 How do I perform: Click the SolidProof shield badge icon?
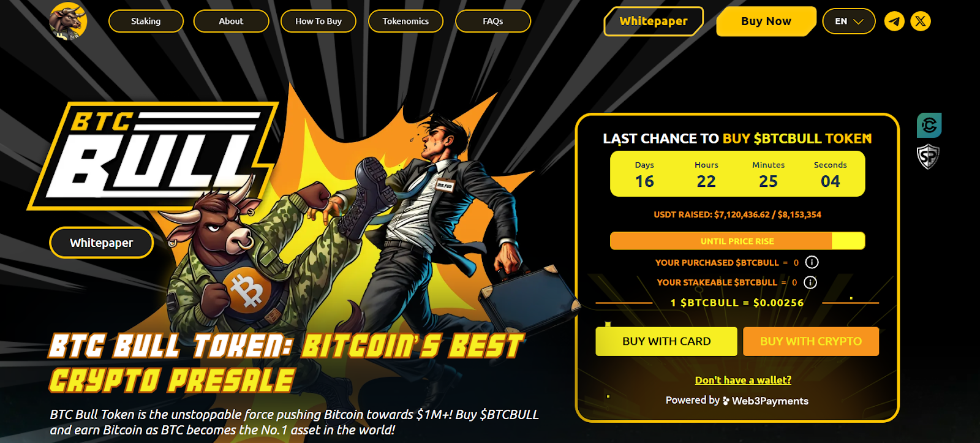[929, 157]
